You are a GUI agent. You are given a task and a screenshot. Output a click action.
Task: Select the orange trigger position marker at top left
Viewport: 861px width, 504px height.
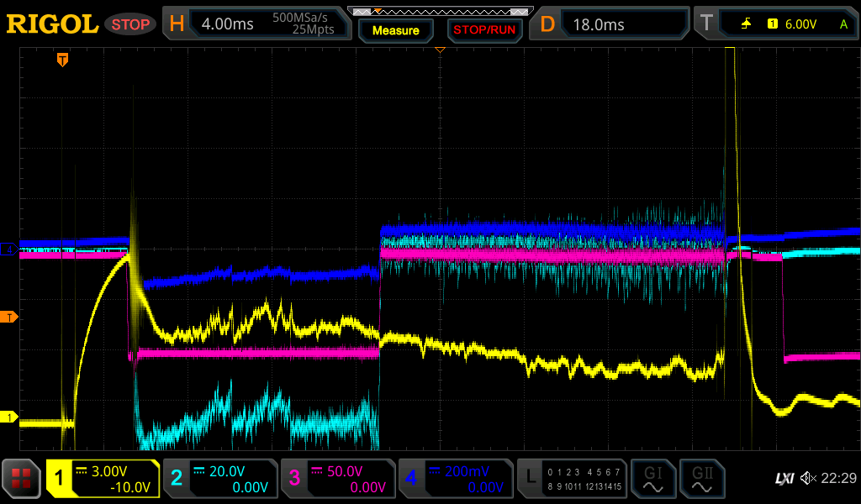62,60
